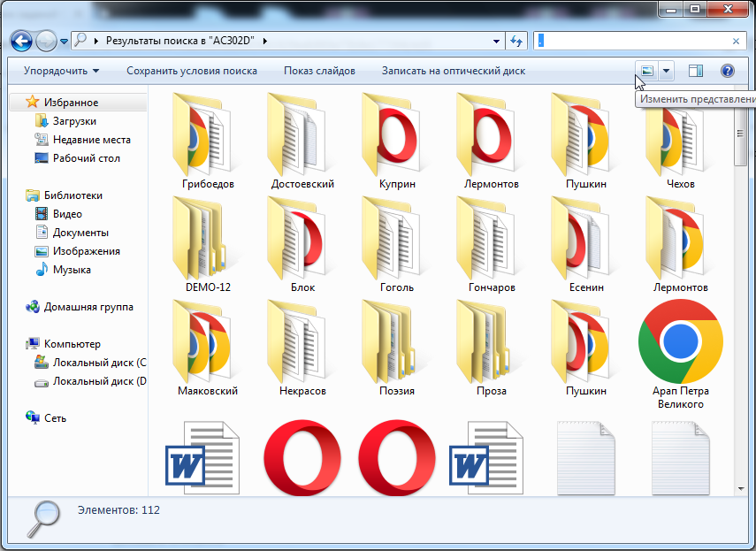Screen dimensions: 756x551
Task: Click Результаты поиска в "AC302D" breadcrumb
Action: pyautogui.click(x=179, y=41)
